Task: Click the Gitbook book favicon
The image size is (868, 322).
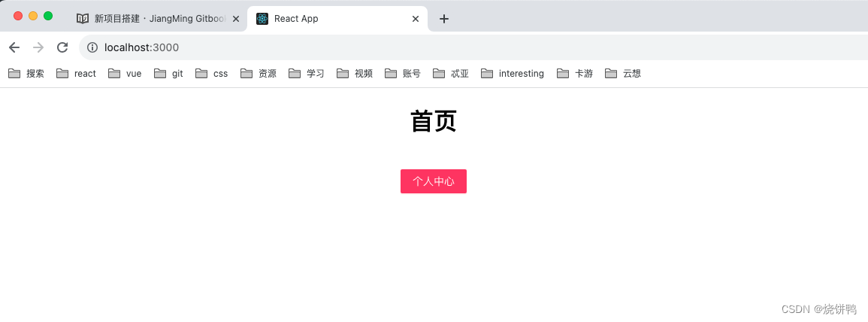Action: [x=83, y=19]
